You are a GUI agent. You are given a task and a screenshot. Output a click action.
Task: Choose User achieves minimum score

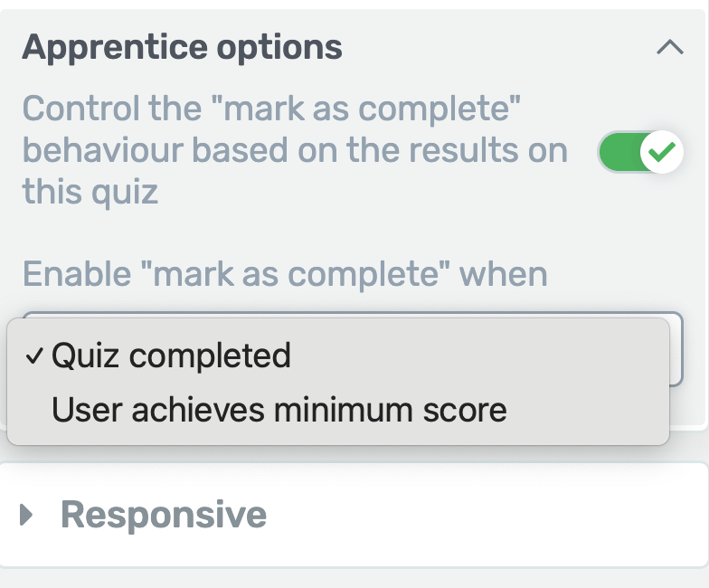click(x=279, y=411)
